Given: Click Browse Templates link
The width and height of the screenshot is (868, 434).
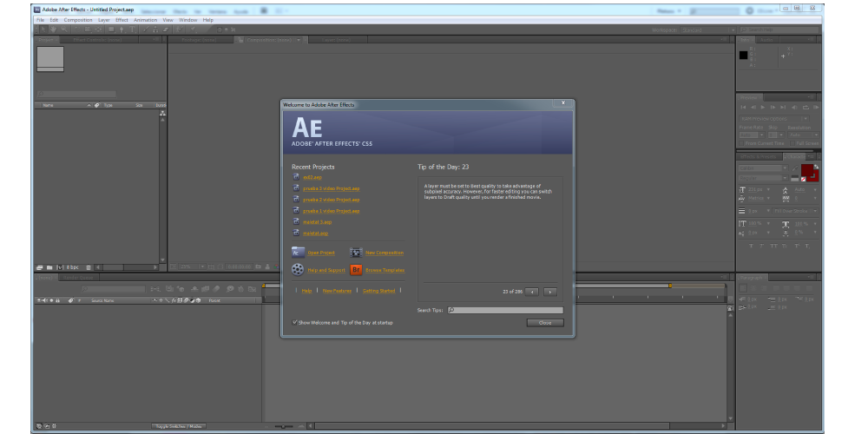Looking at the screenshot, I should click(x=385, y=270).
